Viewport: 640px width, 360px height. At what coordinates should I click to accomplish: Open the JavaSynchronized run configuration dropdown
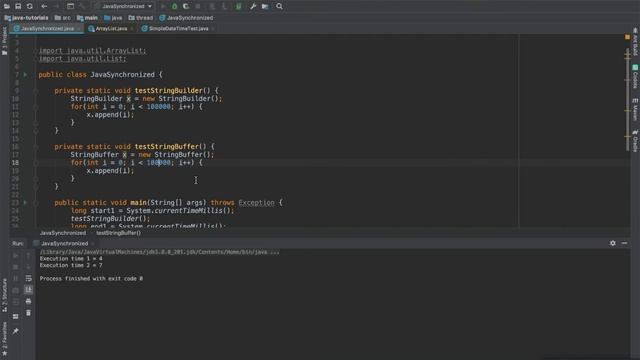123,6
